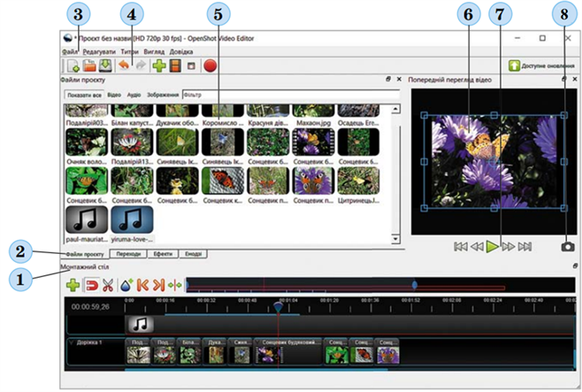The width and height of the screenshot is (582, 392).
Task: Toggle the snapping magnet in timeline toolbar
Action: (x=90, y=285)
